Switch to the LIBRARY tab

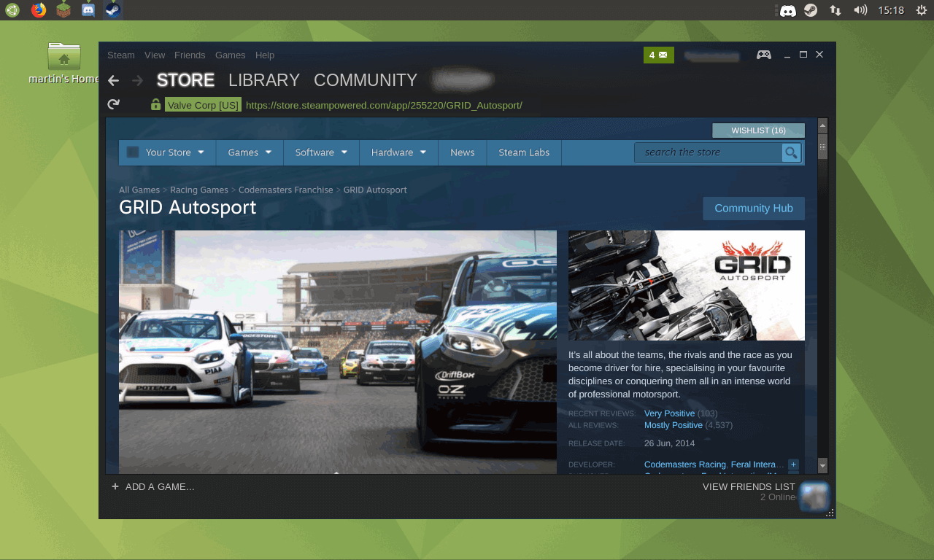[264, 80]
